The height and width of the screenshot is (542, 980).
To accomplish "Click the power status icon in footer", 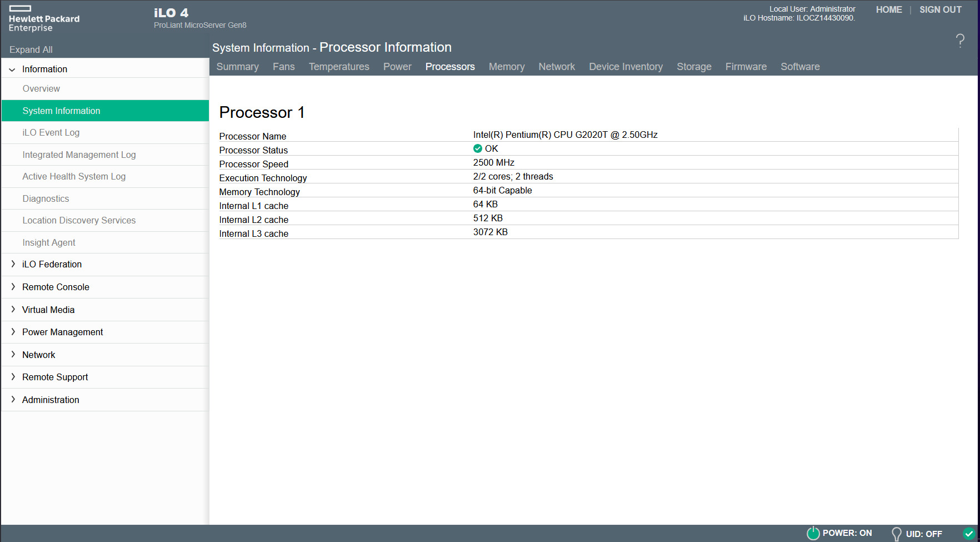I will pos(813,533).
